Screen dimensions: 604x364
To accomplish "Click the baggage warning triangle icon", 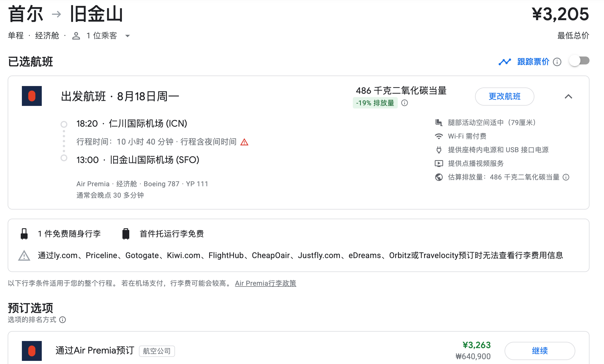I will pos(24,256).
